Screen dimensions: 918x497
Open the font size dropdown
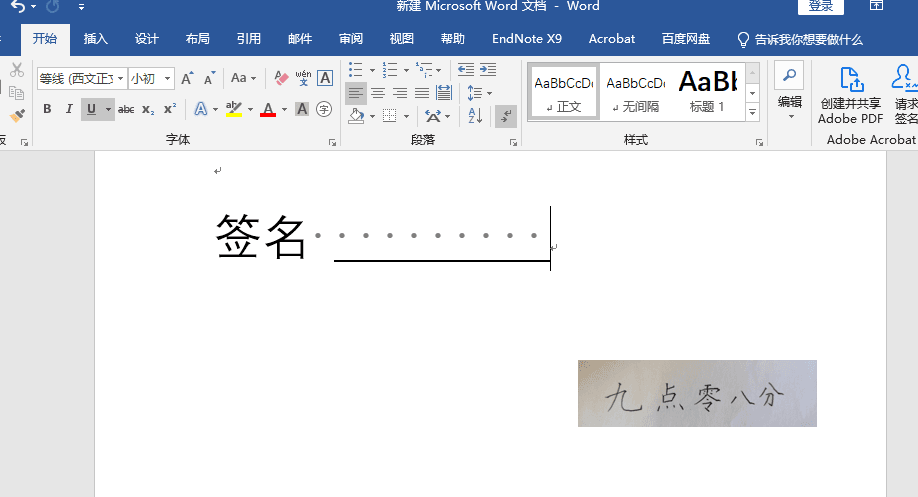pyautogui.click(x=167, y=78)
